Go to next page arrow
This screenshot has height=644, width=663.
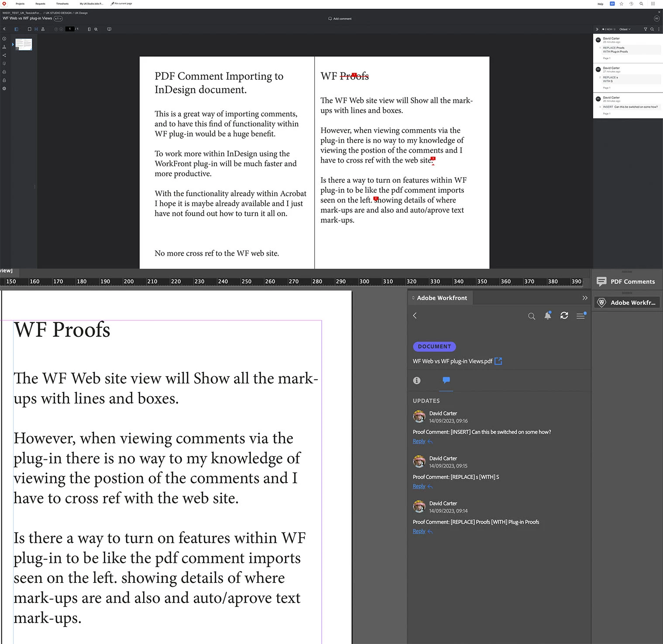point(61,29)
